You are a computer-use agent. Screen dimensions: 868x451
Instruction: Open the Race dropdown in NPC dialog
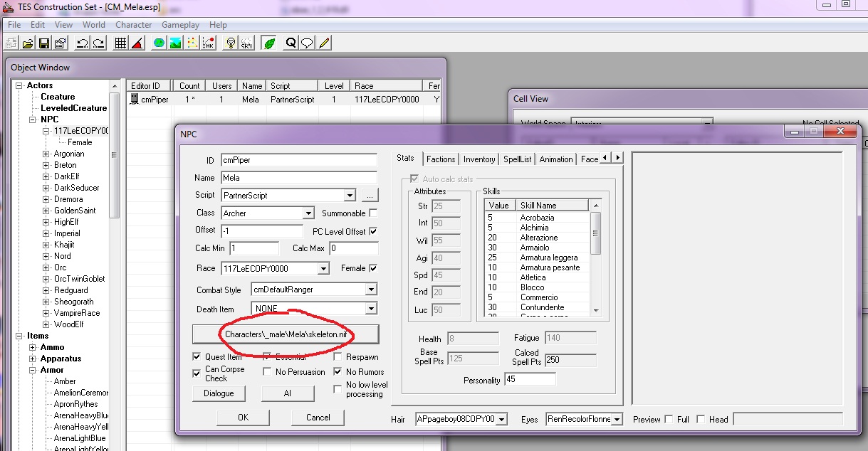pyautogui.click(x=323, y=268)
